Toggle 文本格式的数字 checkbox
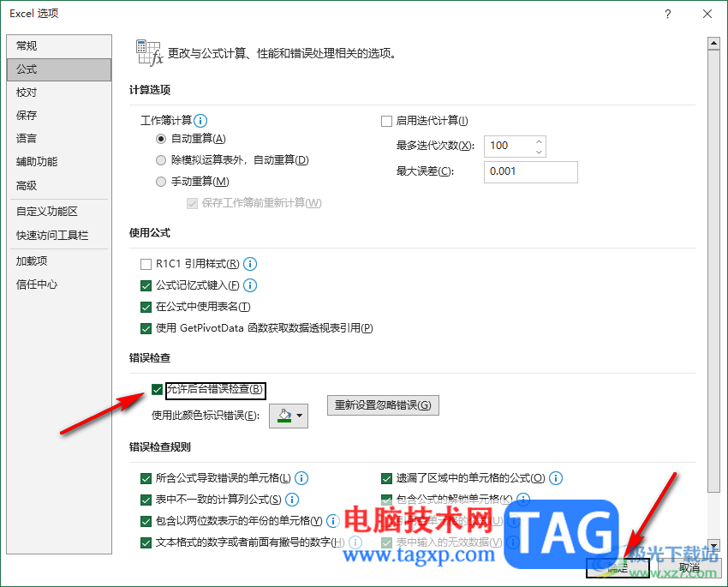 click(x=146, y=542)
